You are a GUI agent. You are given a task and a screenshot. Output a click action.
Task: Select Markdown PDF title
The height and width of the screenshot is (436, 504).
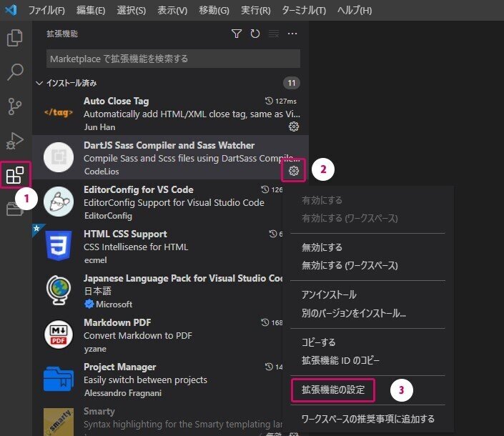click(117, 322)
